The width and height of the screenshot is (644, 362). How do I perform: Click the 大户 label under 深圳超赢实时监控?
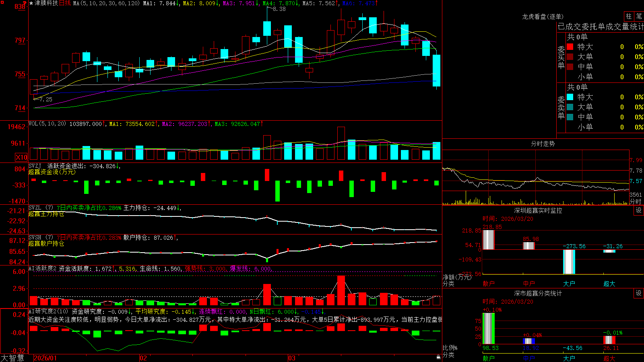tap(569, 284)
